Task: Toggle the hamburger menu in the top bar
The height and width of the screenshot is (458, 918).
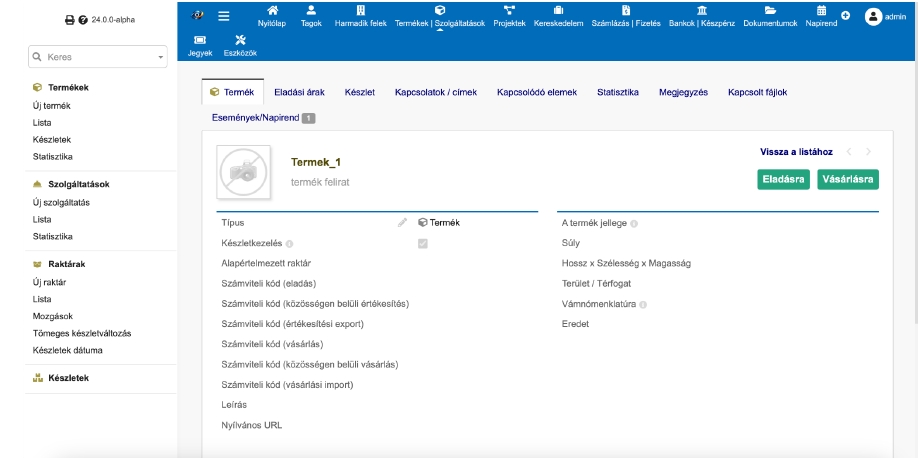Action: point(224,16)
